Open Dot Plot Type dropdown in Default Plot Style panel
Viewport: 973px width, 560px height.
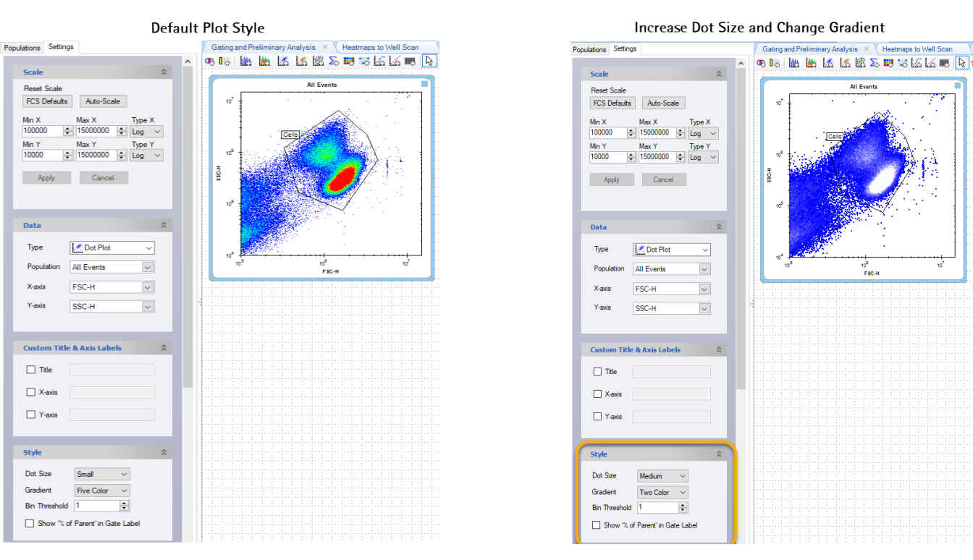coord(112,247)
